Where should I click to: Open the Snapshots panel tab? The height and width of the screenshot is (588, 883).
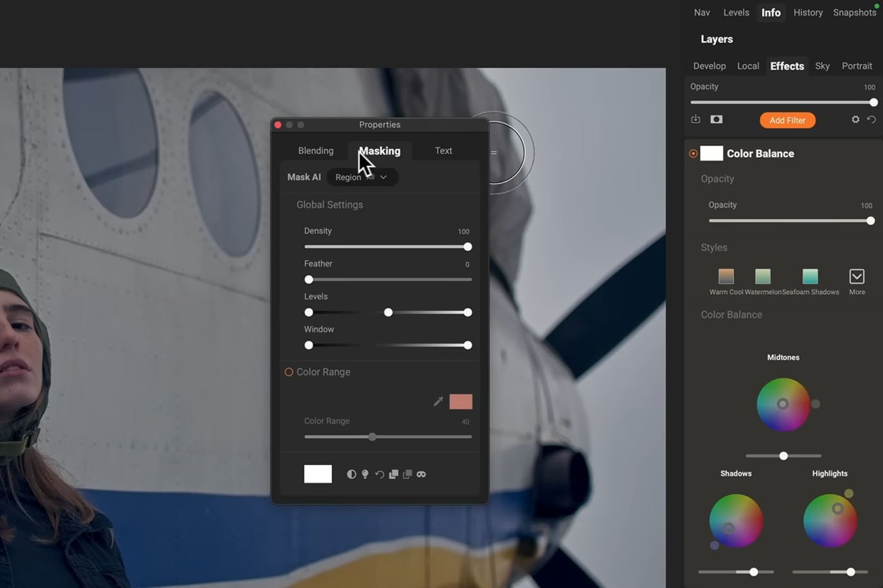(x=855, y=13)
